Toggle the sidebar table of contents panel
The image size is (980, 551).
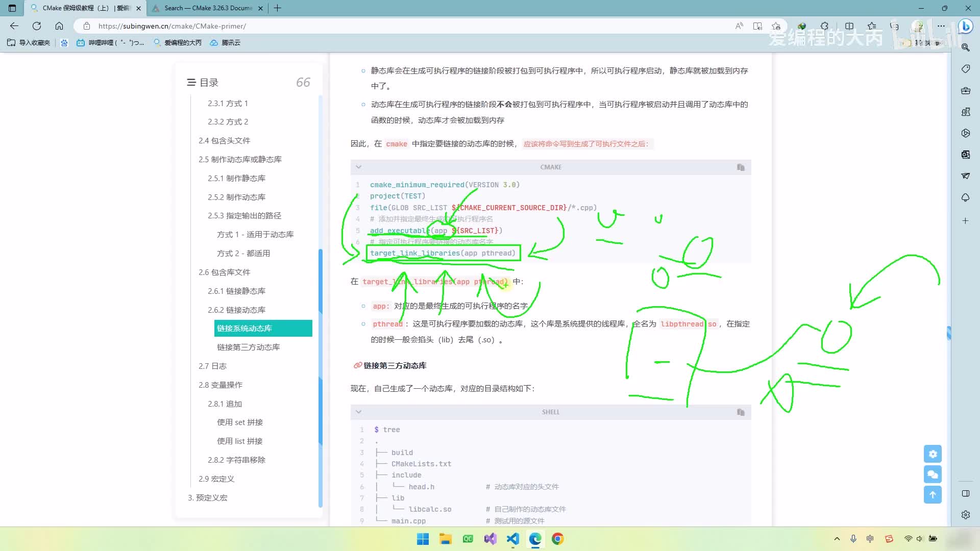click(190, 82)
